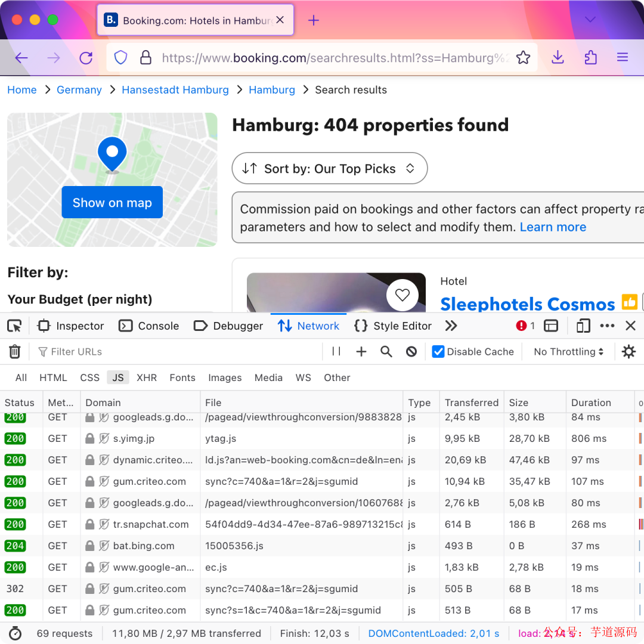644x644 pixels.
Task: Toggle responsive design mode icon
Action: 583,326
